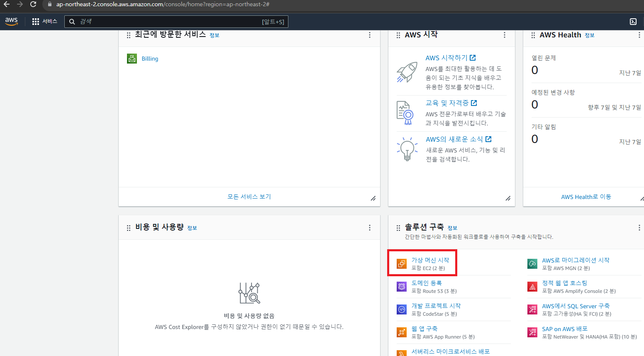Click 정보 next to AWS Health

click(x=590, y=35)
